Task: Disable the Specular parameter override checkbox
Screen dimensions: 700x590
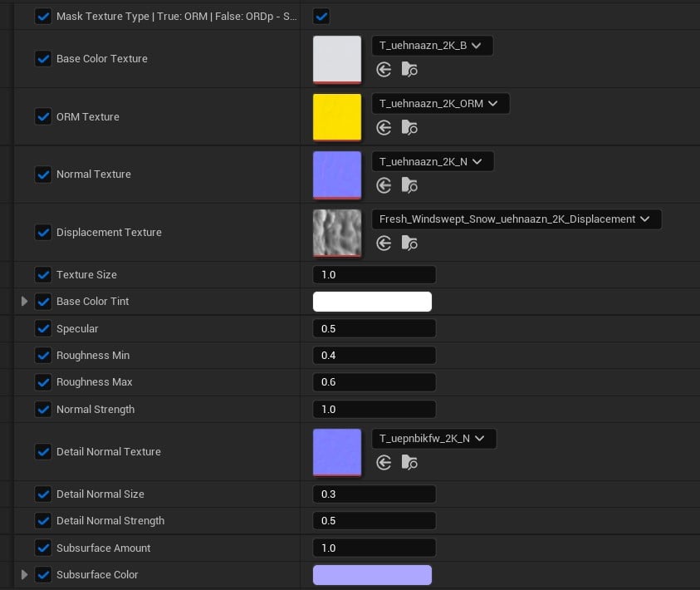Action: tap(43, 329)
